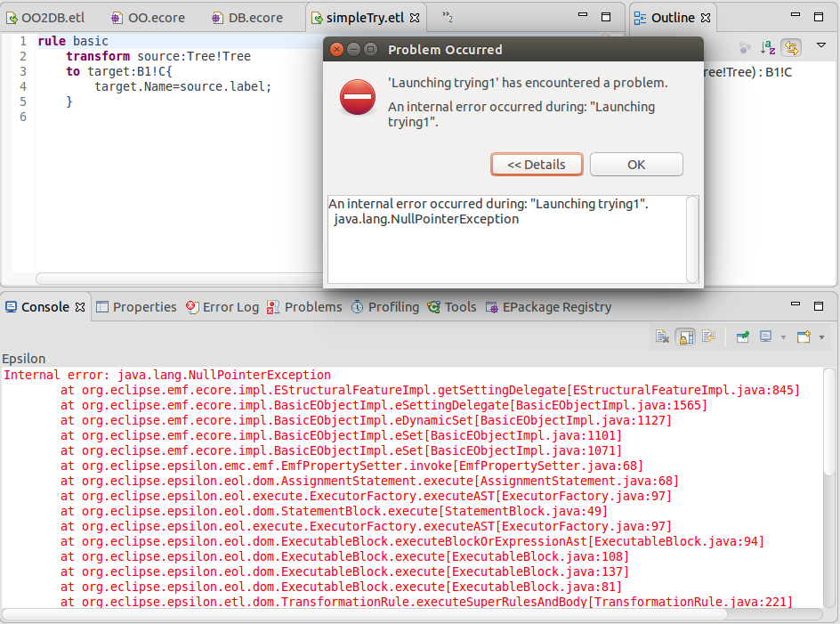Open the Tools tab
Screen dimensions: 840x624
coord(452,307)
